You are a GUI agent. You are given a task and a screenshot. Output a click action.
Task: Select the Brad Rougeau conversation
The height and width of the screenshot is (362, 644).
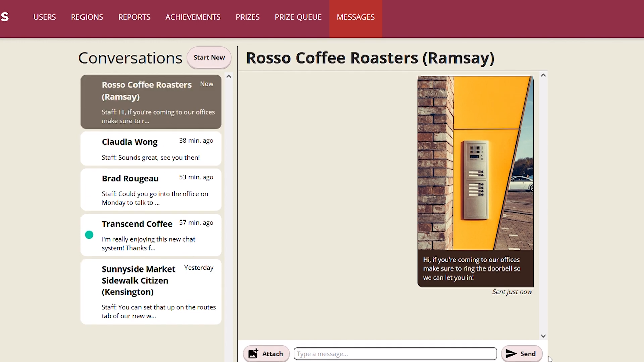pyautogui.click(x=151, y=190)
